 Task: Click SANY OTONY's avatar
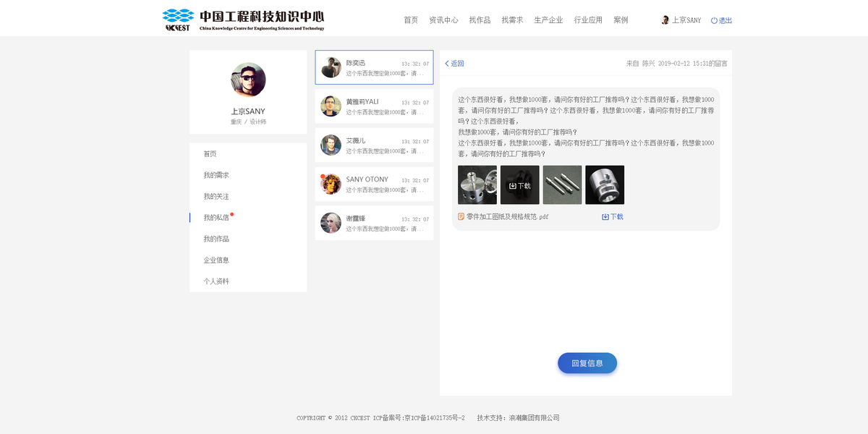click(331, 184)
